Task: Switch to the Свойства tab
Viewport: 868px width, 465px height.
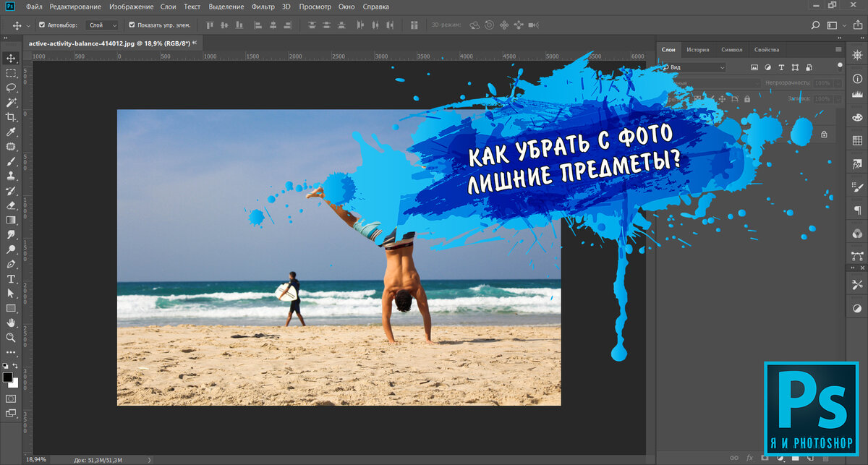Action: coord(767,50)
